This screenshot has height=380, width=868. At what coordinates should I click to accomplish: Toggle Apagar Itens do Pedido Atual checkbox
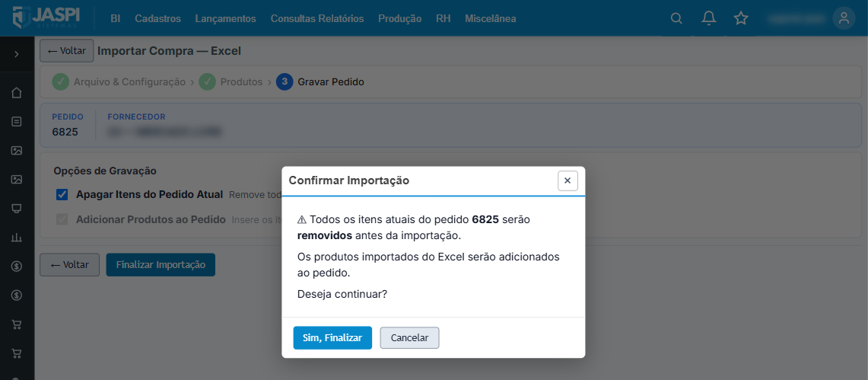pos(62,194)
